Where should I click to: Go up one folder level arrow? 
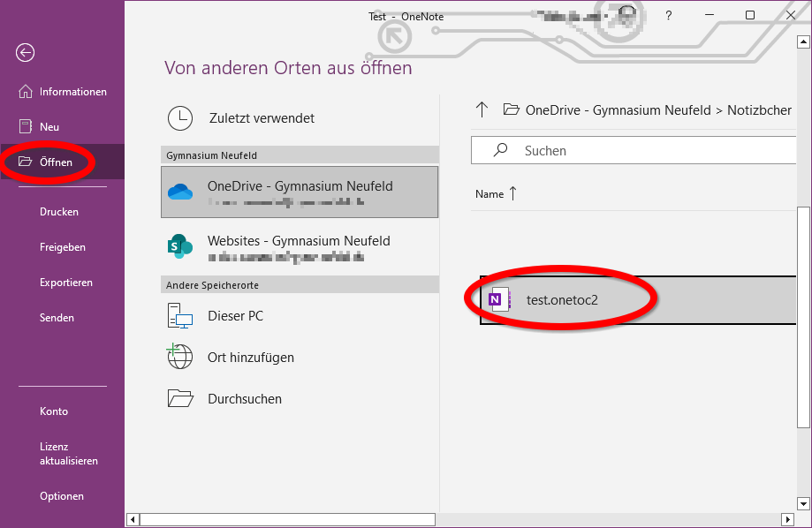click(482, 109)
